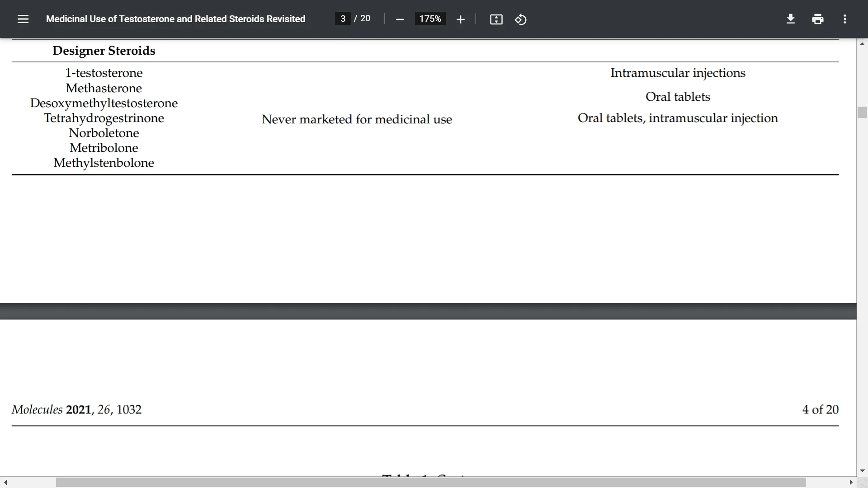
Task: Edit the current page number field
Action: coord(343,19)
